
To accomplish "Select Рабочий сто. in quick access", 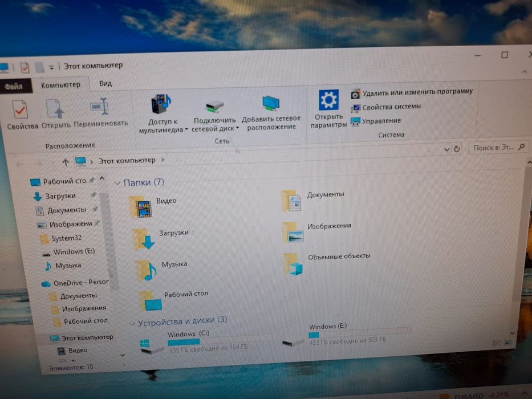I will tap(58, 181).
